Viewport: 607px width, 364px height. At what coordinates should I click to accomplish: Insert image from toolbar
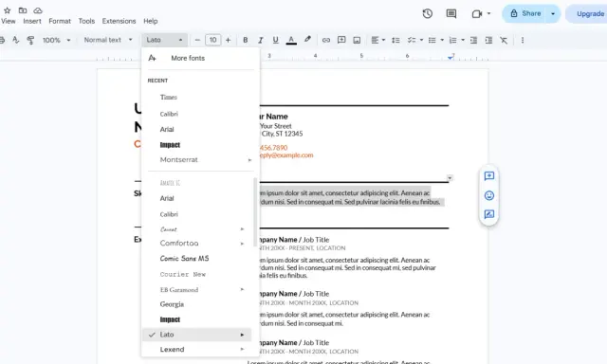click(357, 40)
